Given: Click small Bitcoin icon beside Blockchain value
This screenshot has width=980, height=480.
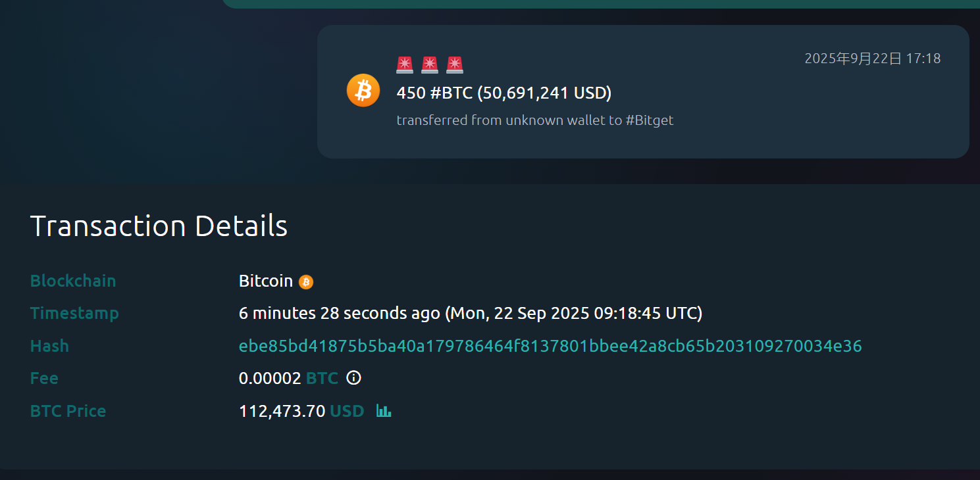Looking at the screenshot, I should [306, 282].
